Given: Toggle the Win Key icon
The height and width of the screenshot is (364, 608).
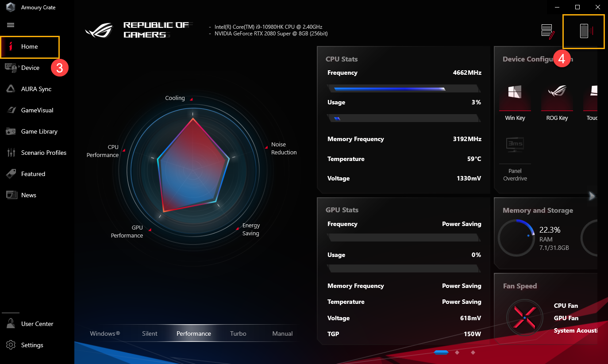Looking at the screenshot, I should (x=515, y=92).
